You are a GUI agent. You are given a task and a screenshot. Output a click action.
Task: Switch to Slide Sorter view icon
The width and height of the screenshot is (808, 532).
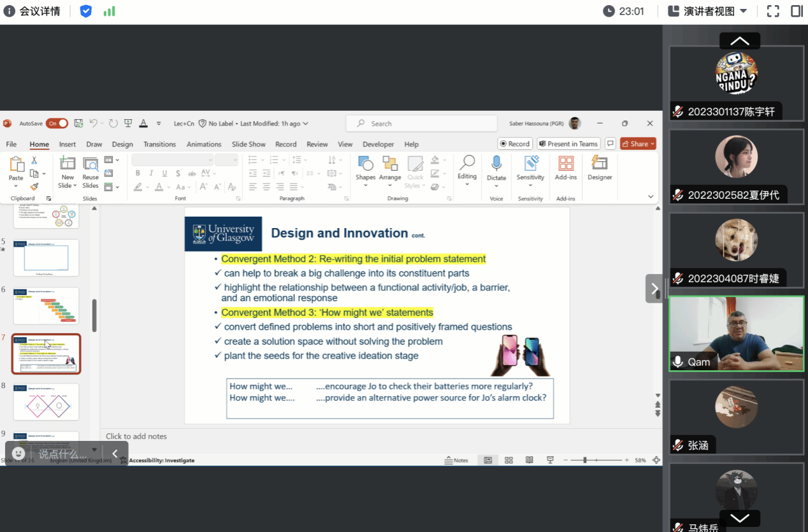509,460
